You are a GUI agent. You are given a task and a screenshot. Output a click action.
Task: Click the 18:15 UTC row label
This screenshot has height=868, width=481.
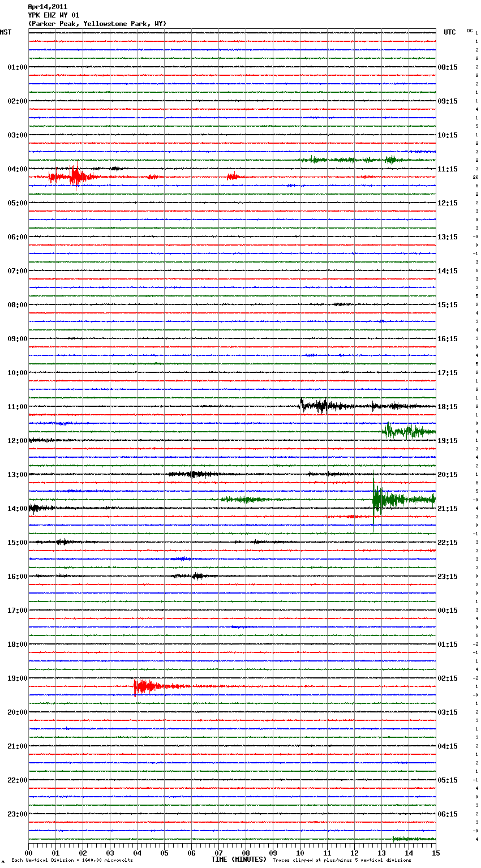(x=448, y=407)
